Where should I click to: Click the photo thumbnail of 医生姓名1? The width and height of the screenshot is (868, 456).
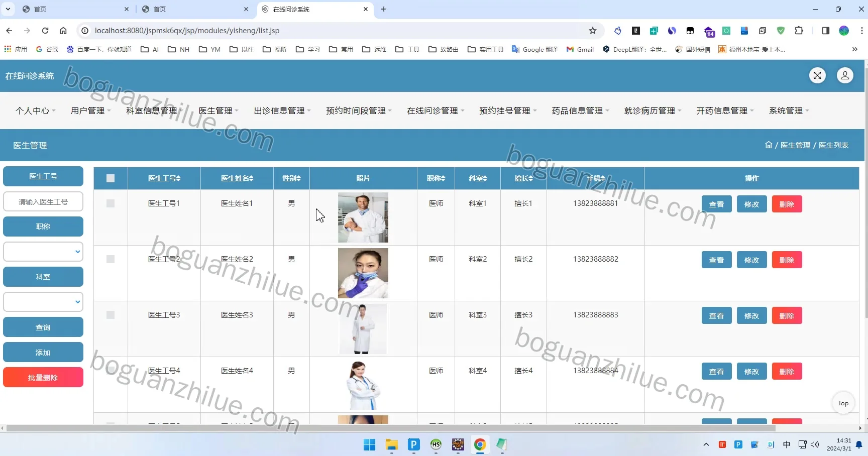[363, 217]
